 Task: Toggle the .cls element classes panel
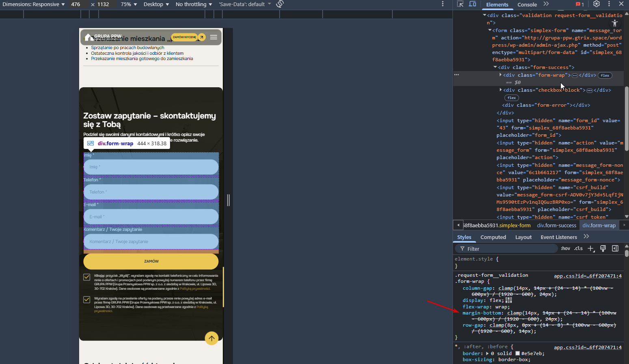578,248
